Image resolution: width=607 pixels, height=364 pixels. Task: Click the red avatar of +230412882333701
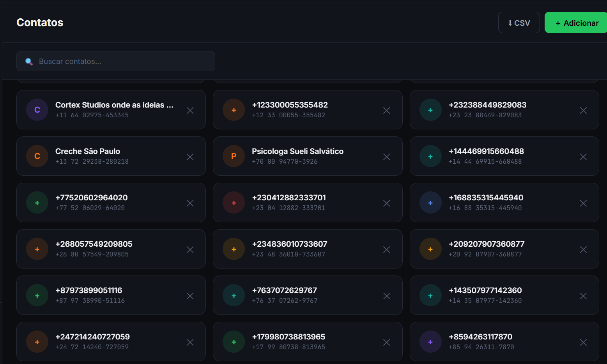[234, 202]
